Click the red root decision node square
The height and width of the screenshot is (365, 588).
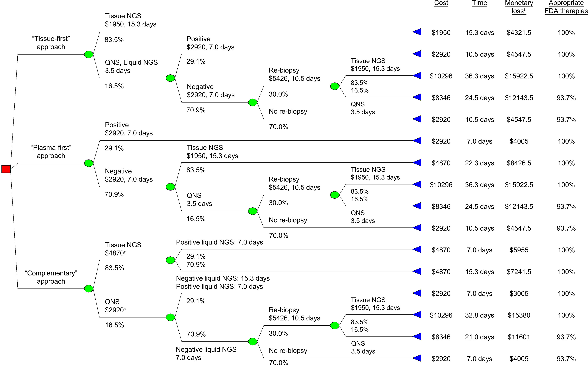6,169
